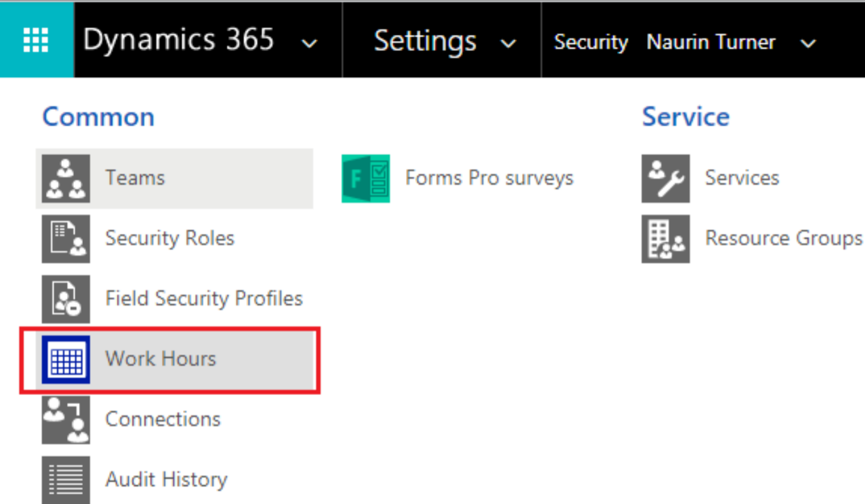Click the Dynamics 365 title in navigation bar
Viewport: 865px width, 504px height.
178,40
